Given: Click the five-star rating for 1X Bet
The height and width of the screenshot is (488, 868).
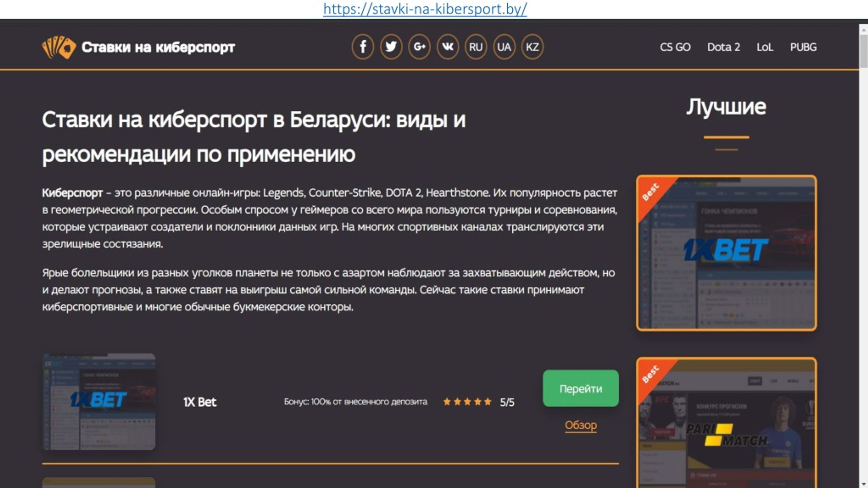Looking at the screenshot, I should 467,402.
